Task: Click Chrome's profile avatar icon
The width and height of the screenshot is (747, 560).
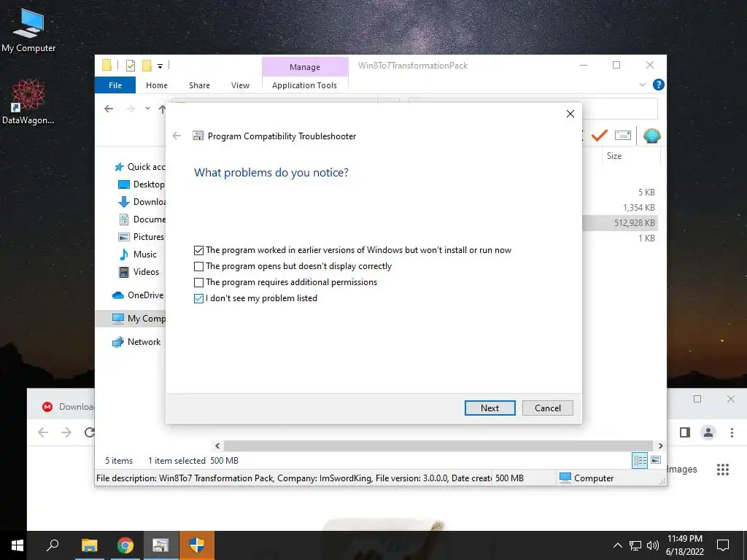Action: pyautogui.click(x=708, y=432)
